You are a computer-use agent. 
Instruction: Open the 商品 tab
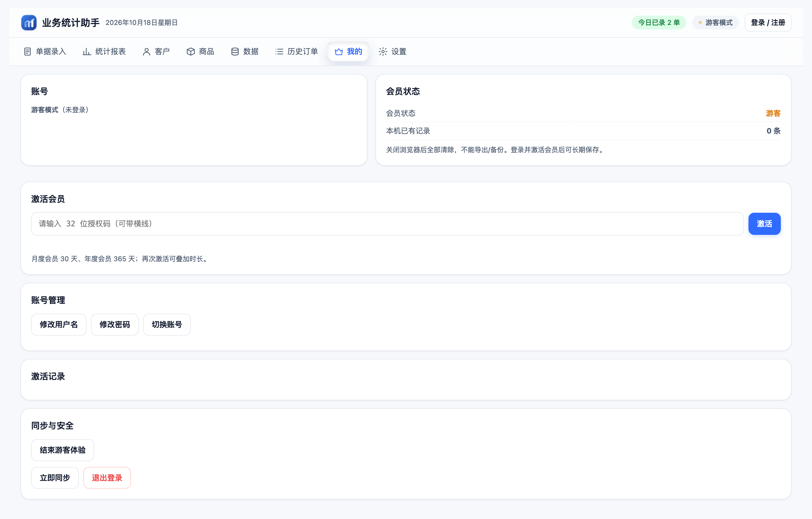[x=200, y=52]
